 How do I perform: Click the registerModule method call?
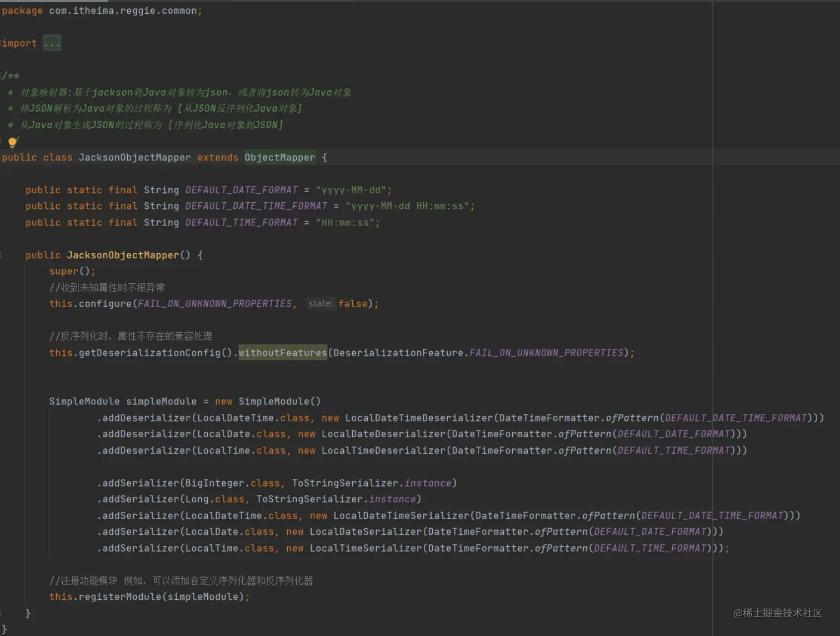(120, 597)
